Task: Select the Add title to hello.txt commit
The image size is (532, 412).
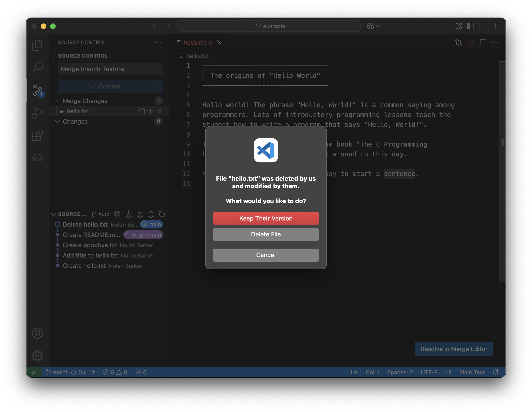Action: (x=109, y=255)
